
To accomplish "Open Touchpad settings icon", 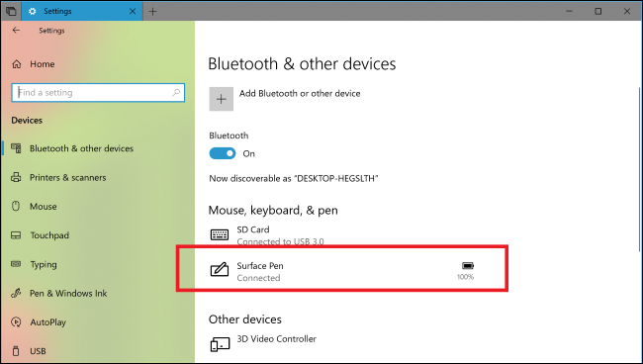I will click(x=16, y=235).
